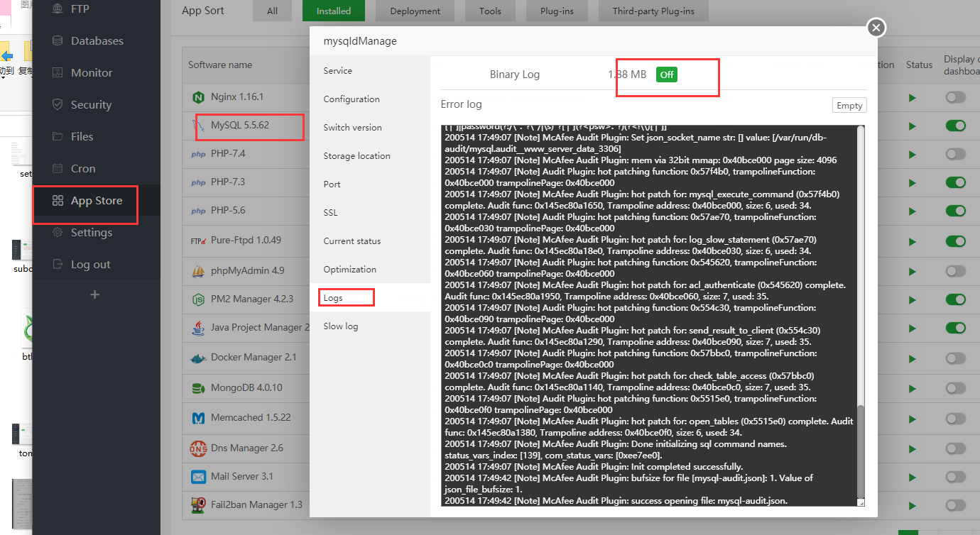This screenshot has width=980, height=535.
Task: Toggle the Binary Log Off switch
Action: pos(666,75)
